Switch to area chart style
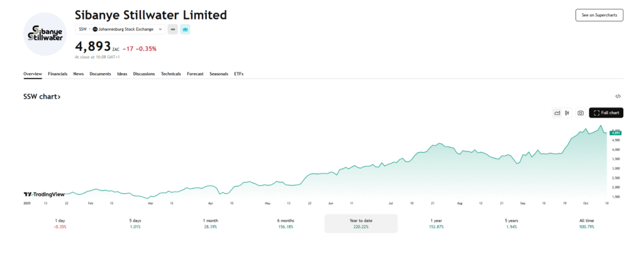Viewport: 644px width, 254px height. pos(557,113)
